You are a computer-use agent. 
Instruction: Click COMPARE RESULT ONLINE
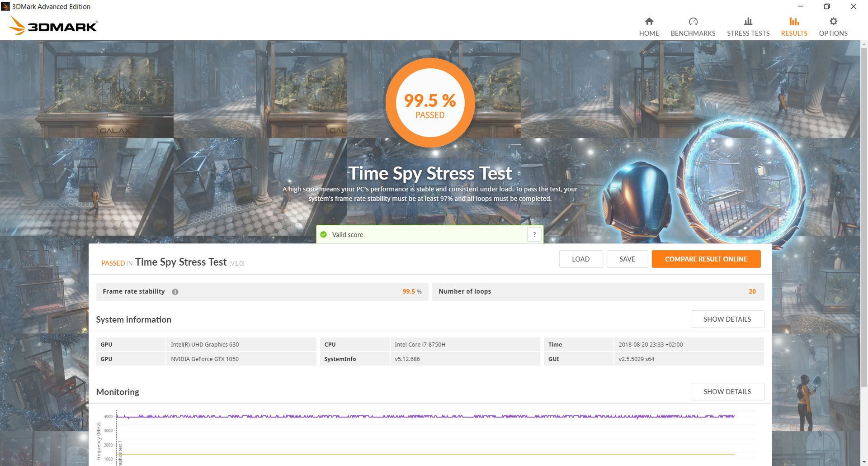point(706,259)
